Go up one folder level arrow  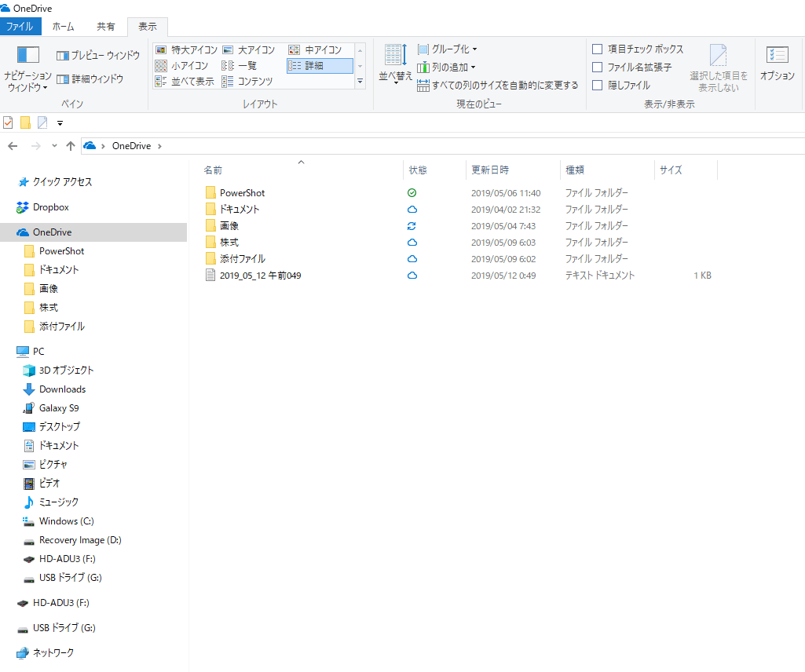pyautogui.click(x=71, y=146)
